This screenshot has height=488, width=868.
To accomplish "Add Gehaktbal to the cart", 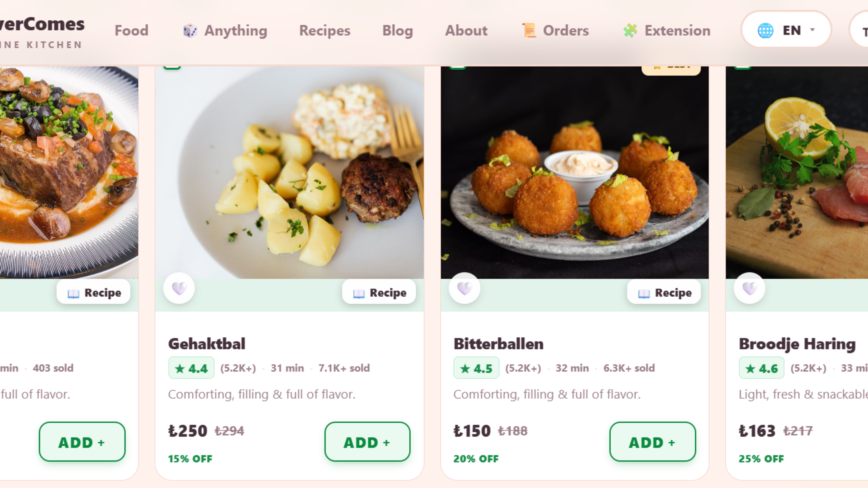I will click(x=367, y=442).
